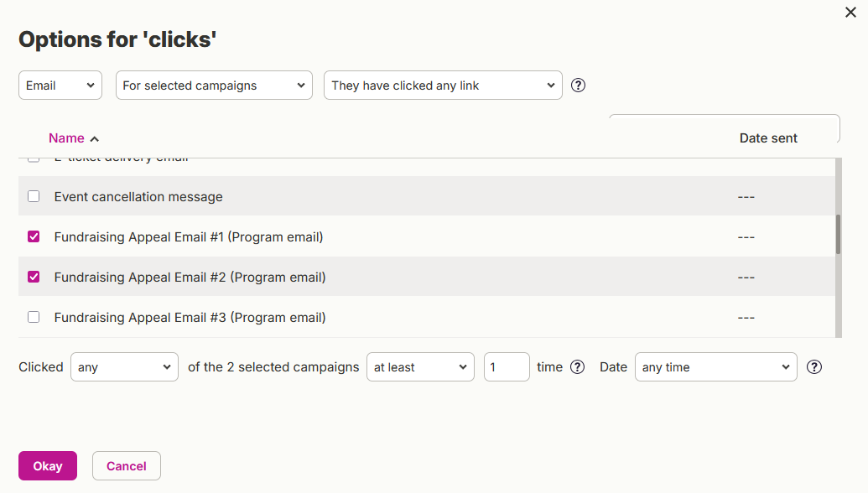Open 'They have clicked any link' dropdown
This screenshot has height=493, width=868.
point(443,86)
